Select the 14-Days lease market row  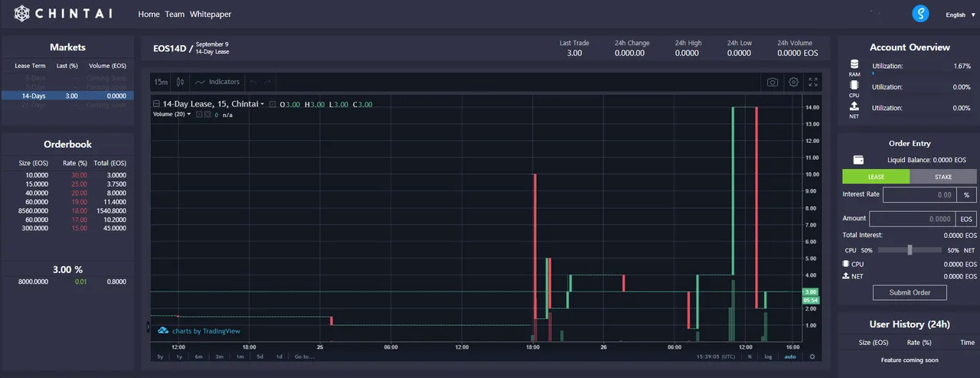[x=67, y=96]
